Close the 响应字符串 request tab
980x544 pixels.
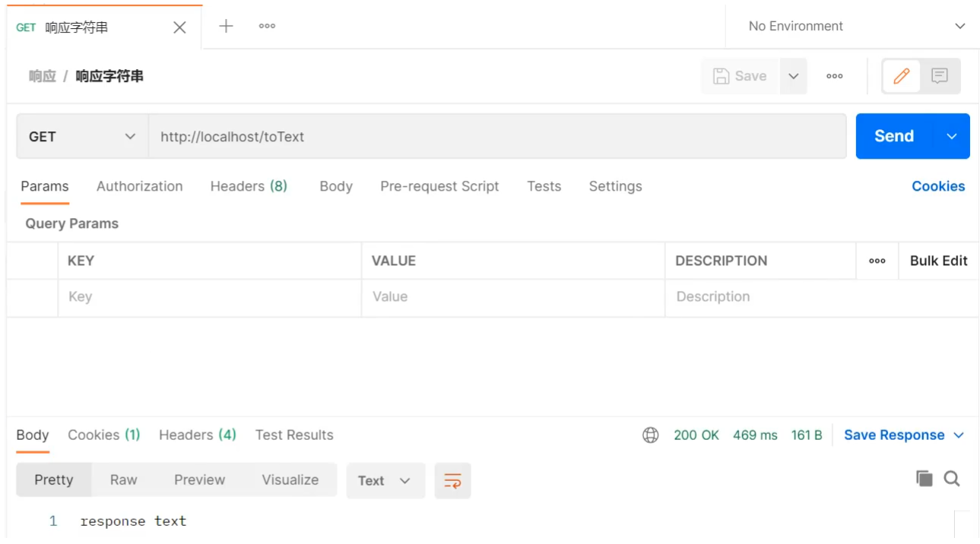click(179, 28)
